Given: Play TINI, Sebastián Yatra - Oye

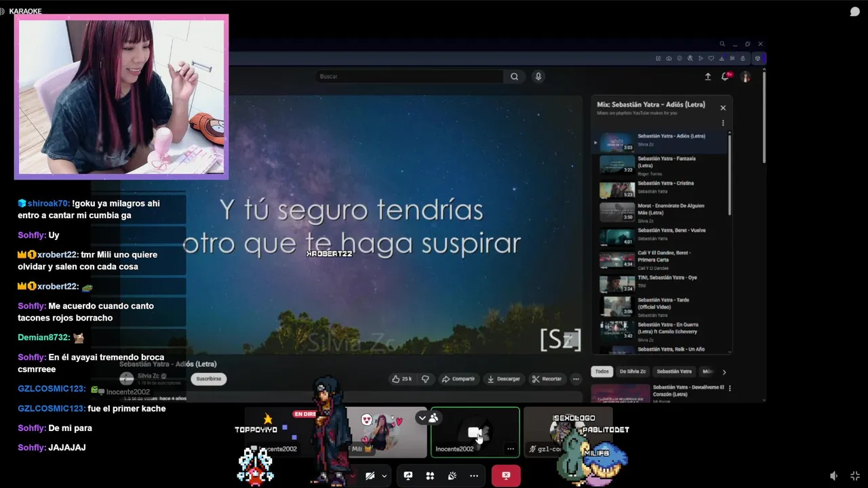Looking at the screenshot, I should click(x=661, y=283).
